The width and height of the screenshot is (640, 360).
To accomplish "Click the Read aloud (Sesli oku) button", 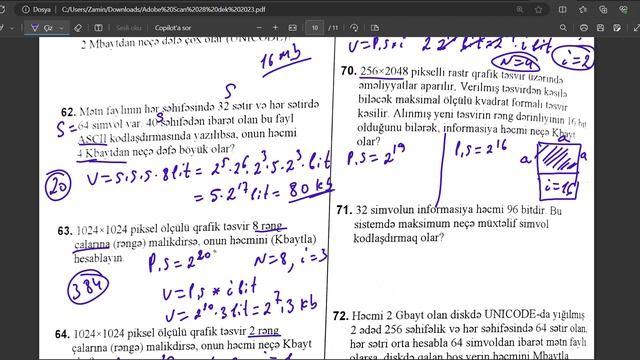I will tap(129, 28).
